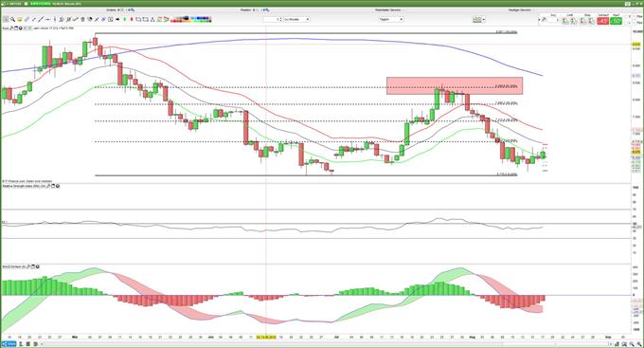Click the red down-arrow marker tool
Viewport: 644px width, 348px height.
click(x=132, y=19)
